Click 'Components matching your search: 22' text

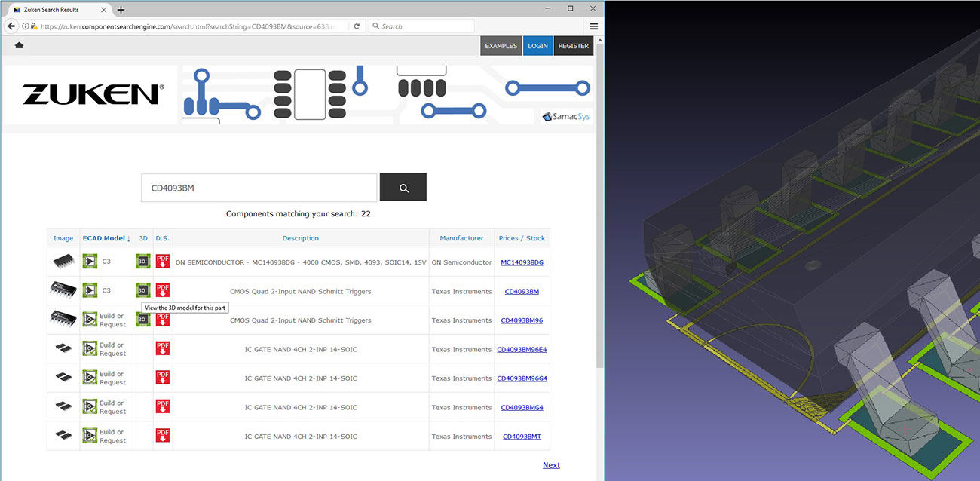pos(299,213)
